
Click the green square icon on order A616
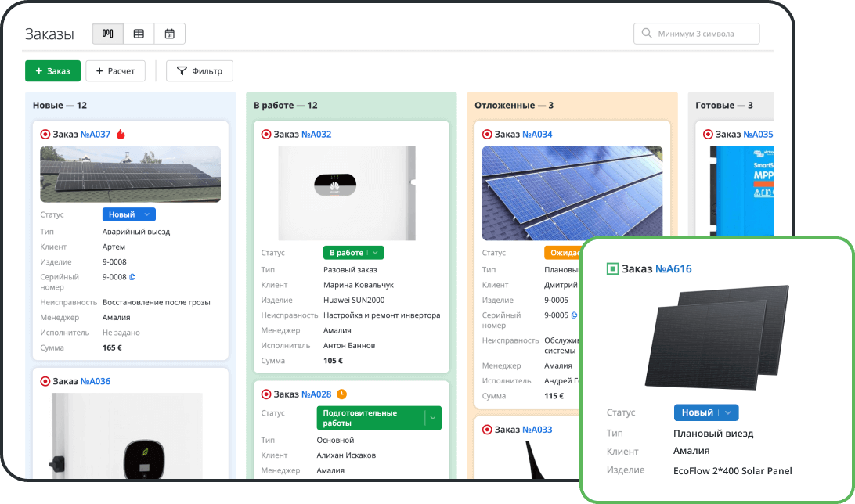tap(612, 269)
